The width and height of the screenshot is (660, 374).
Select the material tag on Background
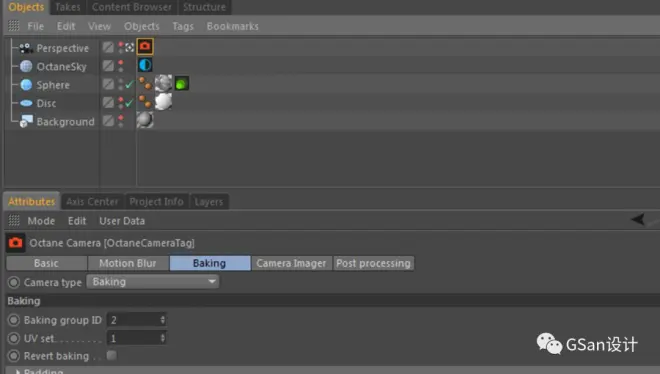click(145, 120)
